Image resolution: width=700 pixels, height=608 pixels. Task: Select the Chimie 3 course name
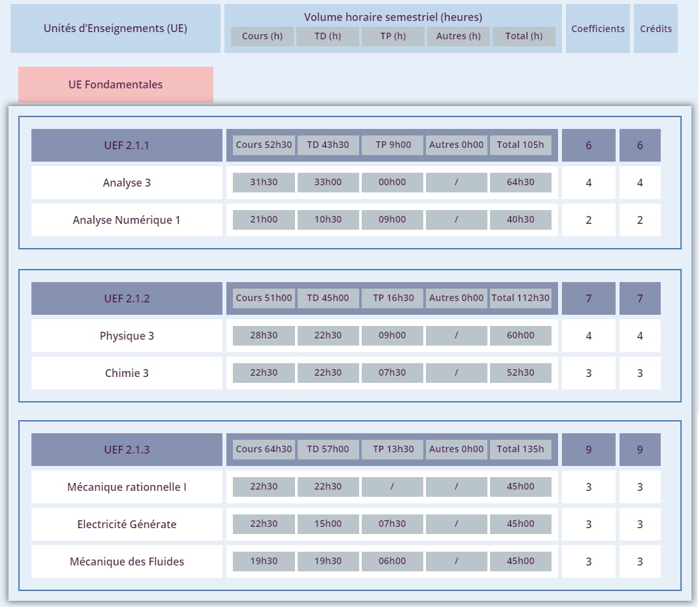127,373
